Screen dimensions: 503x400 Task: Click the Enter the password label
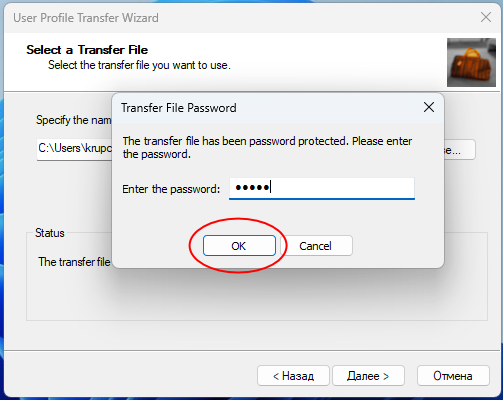(x=171, y=189)
